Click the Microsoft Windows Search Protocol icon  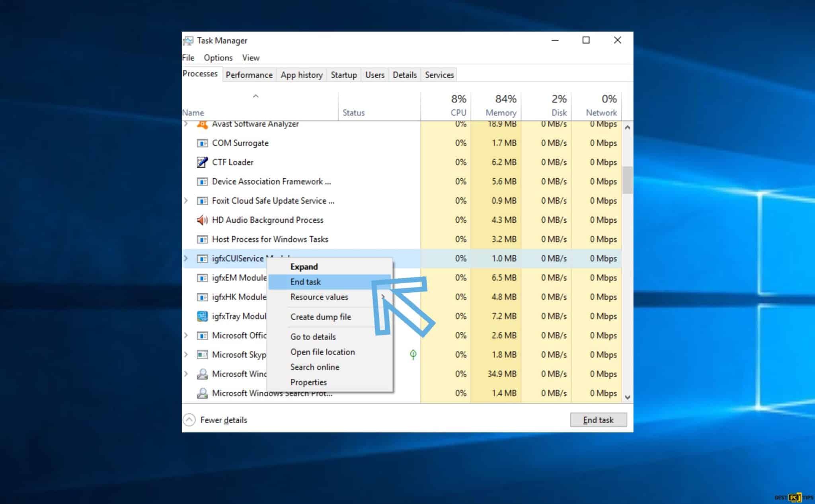[202, 393]
